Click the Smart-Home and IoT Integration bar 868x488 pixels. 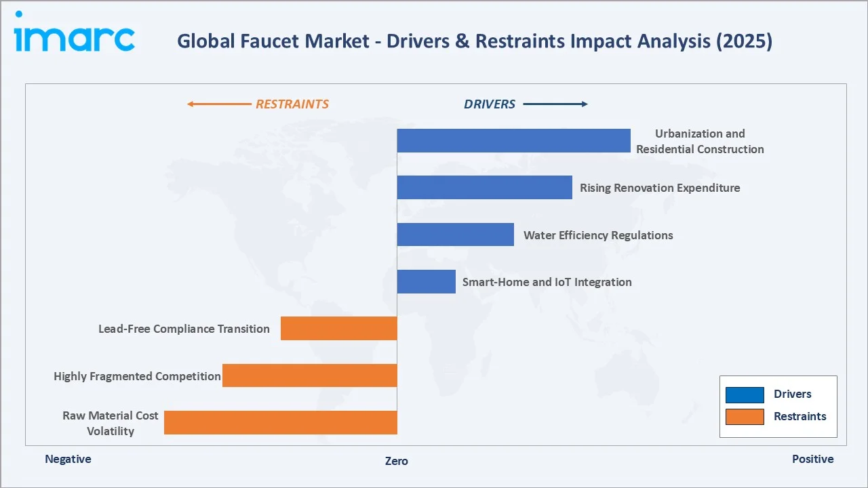pos(426,281)
